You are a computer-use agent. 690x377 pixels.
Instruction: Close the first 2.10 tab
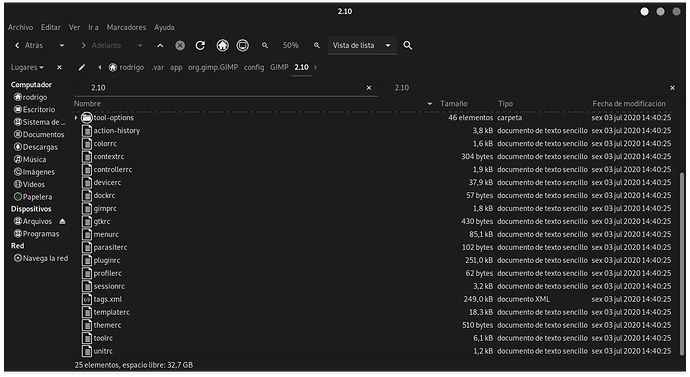[369, 88]
